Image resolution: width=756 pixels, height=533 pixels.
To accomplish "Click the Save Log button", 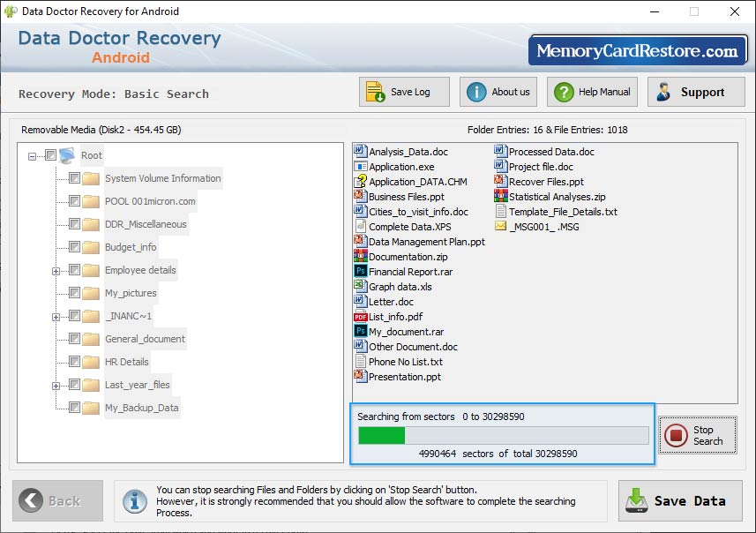I will point(404,92).
